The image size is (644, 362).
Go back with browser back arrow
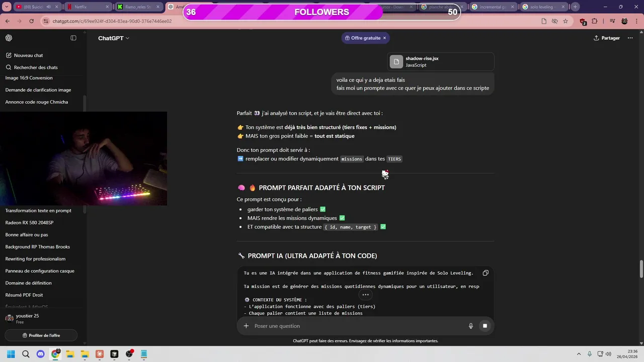8,21
